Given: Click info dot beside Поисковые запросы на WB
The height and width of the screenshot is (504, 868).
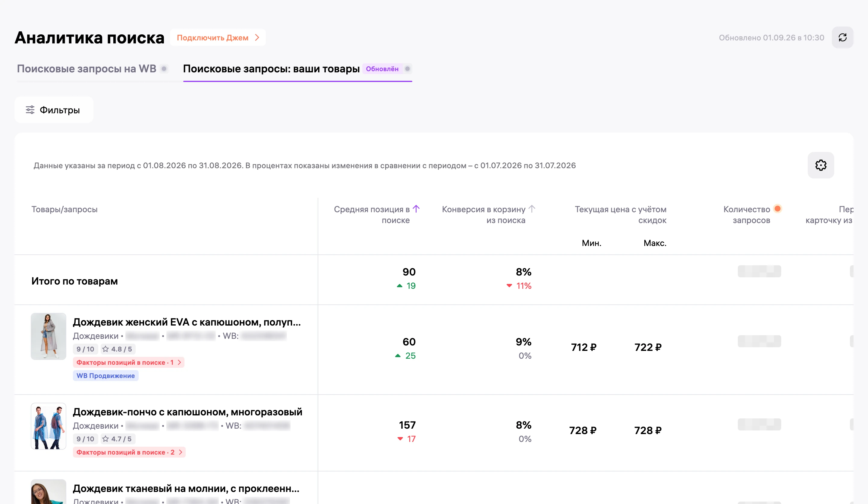Looking at the screenshot, I should point(164,68).
